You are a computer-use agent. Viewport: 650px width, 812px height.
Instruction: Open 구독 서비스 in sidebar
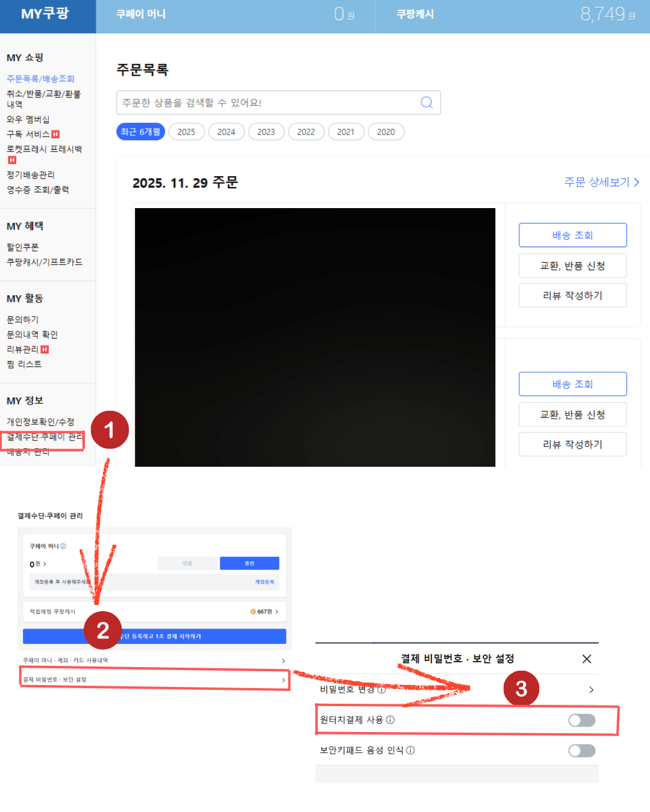click(28, 134)
